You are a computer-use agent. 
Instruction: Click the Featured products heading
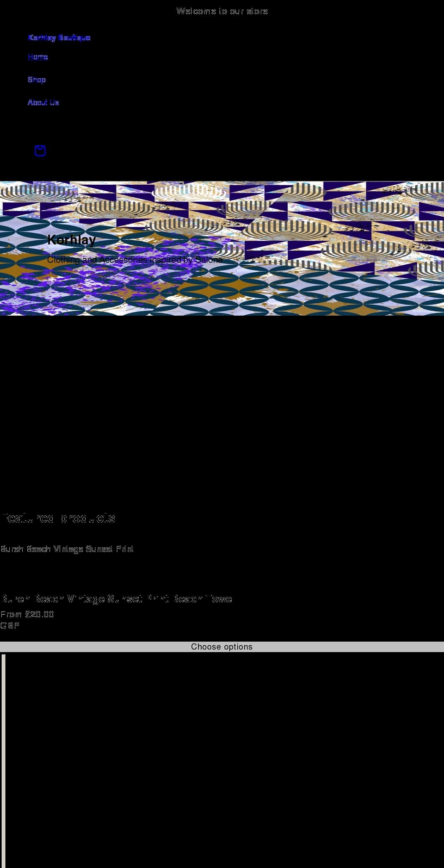click(x=58, y=518)
